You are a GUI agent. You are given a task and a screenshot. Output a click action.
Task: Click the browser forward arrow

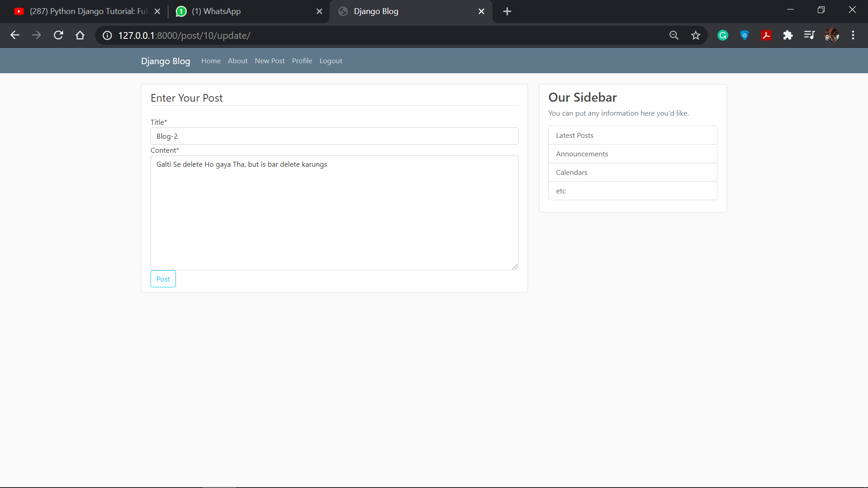[x=37, y=35]
